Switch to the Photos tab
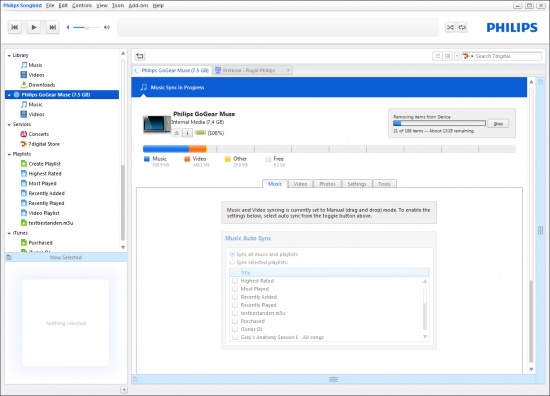Screen dimensions: 550x396 pyautogui.click(x=327, y=184)
